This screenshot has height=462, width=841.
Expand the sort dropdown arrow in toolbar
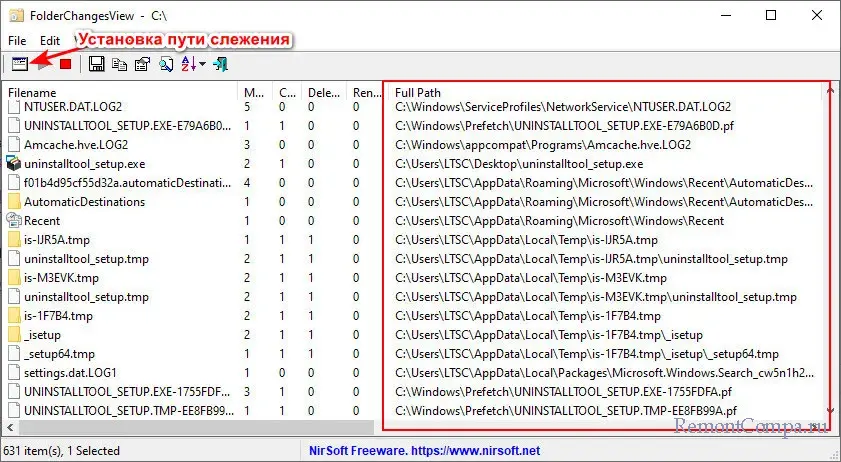[x=203, y=64]
